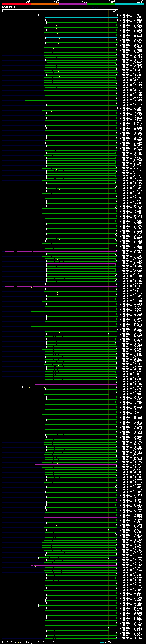Click the 'Large gaps' legend text

pyautogui.click(x=10, y=642)
